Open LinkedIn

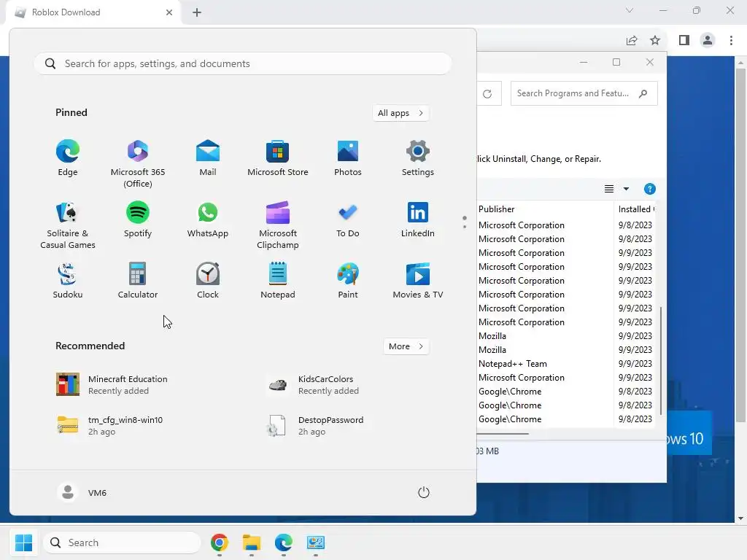click(x=418, y=219)
